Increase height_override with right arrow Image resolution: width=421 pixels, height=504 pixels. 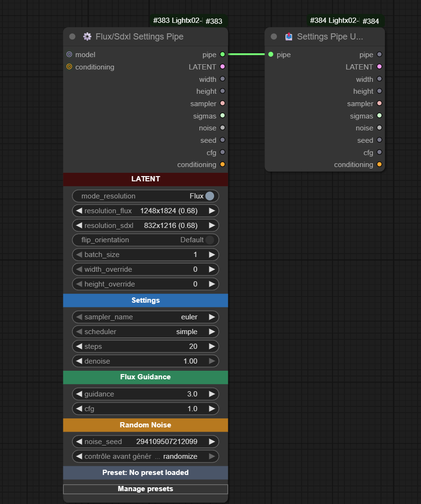tap(212, 284)
